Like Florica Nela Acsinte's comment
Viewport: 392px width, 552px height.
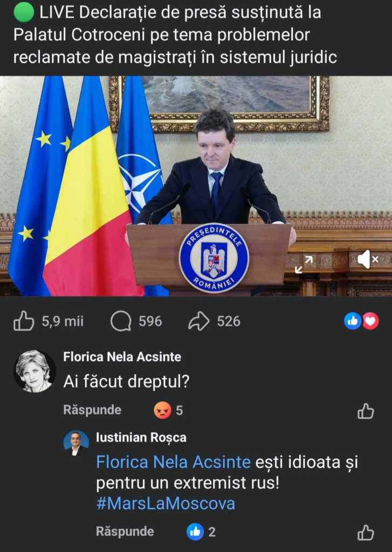pyautogui.click(x=366, y=411)
